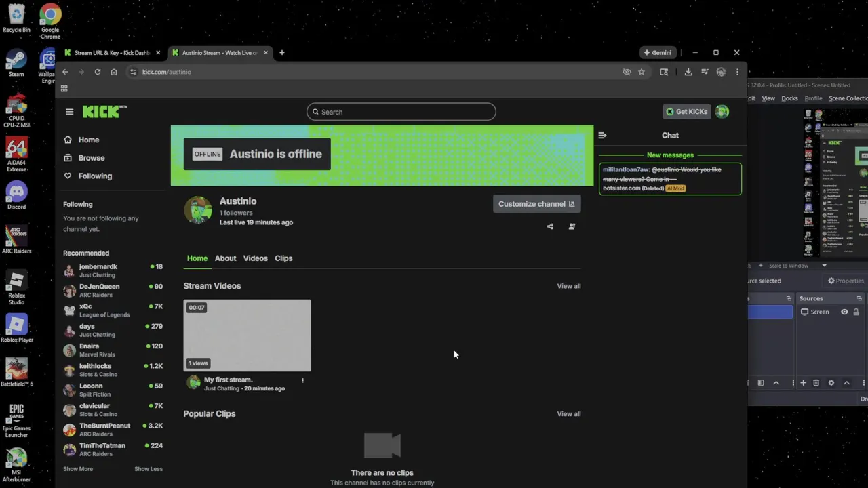
Task: Collapse recommended list with Show Less
Action: tap(149, 469)
